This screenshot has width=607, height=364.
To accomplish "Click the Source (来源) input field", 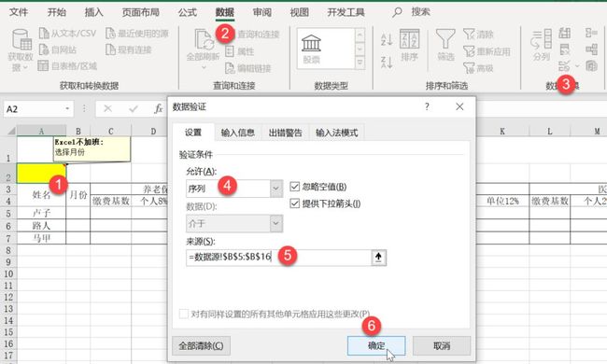I will pyautogui.click(x=278, y=258).
